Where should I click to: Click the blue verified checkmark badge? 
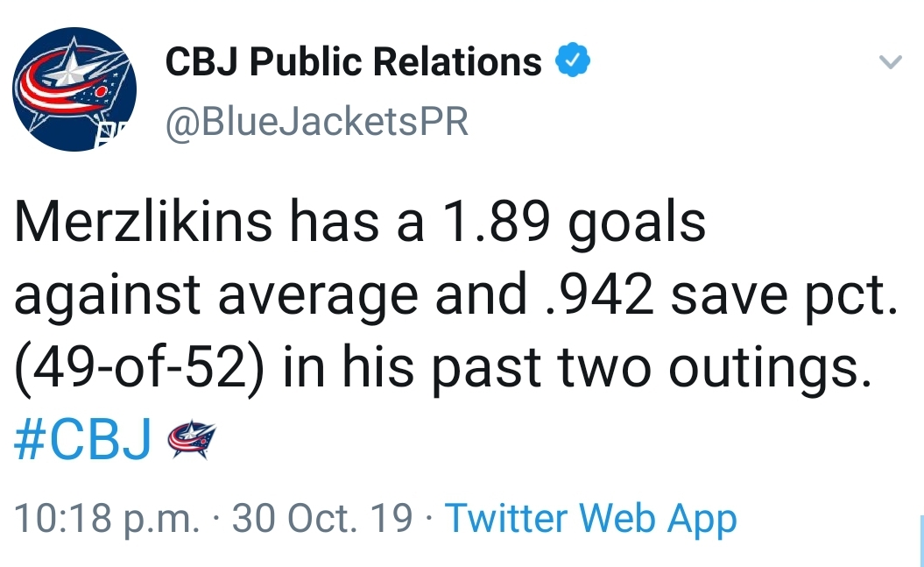[574, 60]
